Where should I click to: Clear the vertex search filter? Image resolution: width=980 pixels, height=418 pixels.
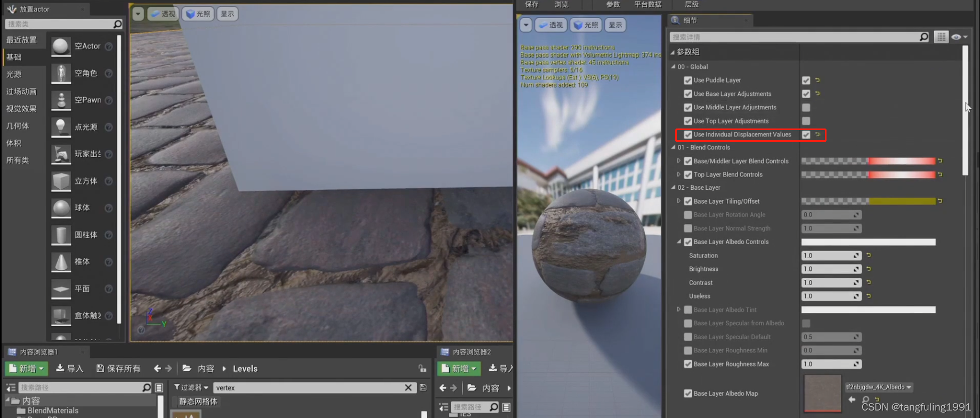408,388
